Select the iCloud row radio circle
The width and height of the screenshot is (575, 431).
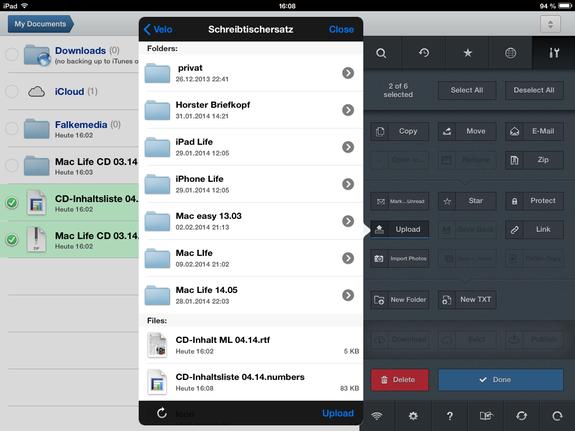point(12,91)
